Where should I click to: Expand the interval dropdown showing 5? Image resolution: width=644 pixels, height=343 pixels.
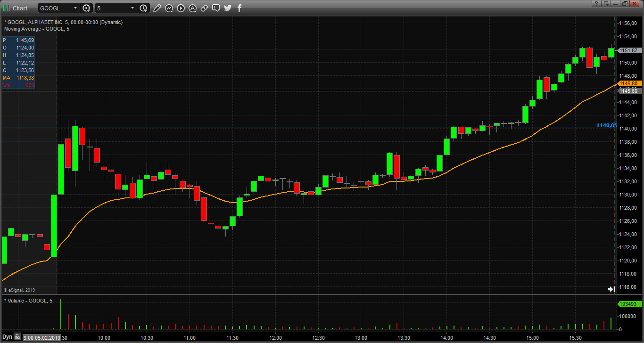pyautogui.click(x=132, y=8)
